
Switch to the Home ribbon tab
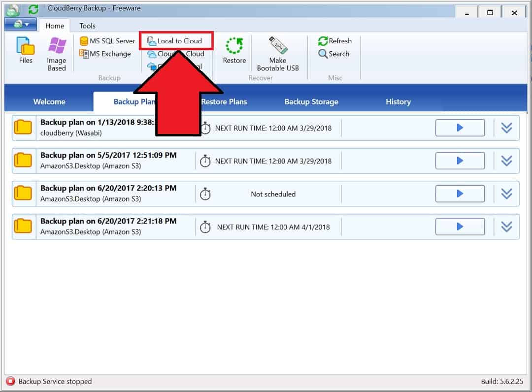click(x=55, y=26)
